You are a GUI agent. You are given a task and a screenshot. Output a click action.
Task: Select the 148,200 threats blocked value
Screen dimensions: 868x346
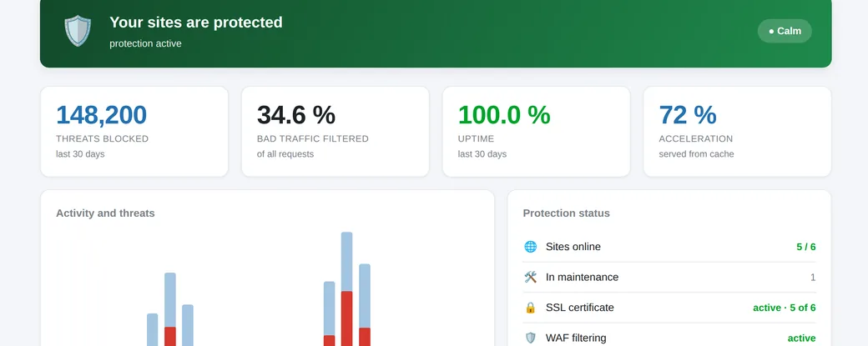pos(101,115)
